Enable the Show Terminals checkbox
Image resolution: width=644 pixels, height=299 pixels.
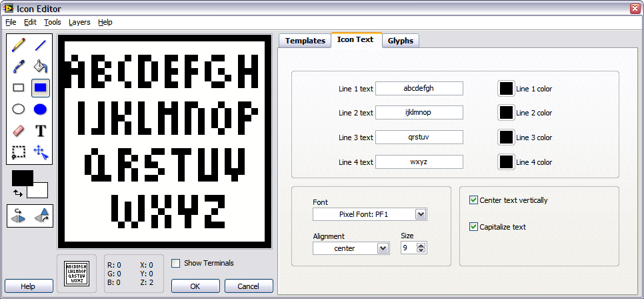pyautogui.click(x=176, y=263)
